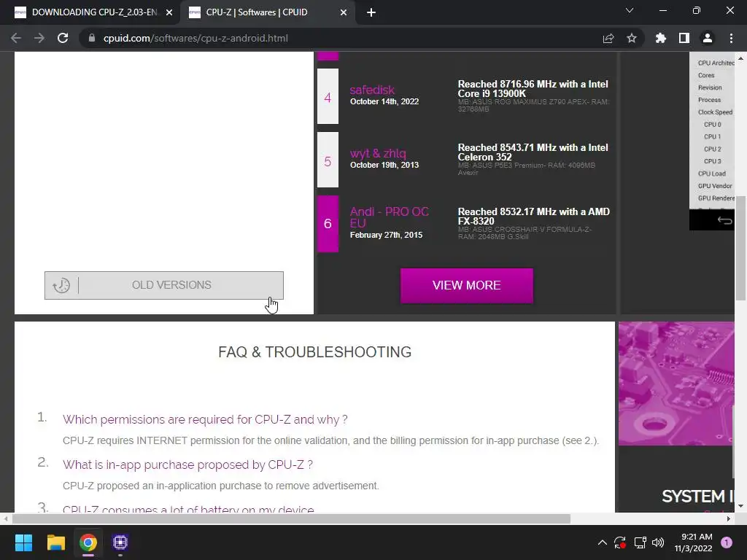Open Chrome three-dot menu
747x560 pixels.
tap(731, 38)
